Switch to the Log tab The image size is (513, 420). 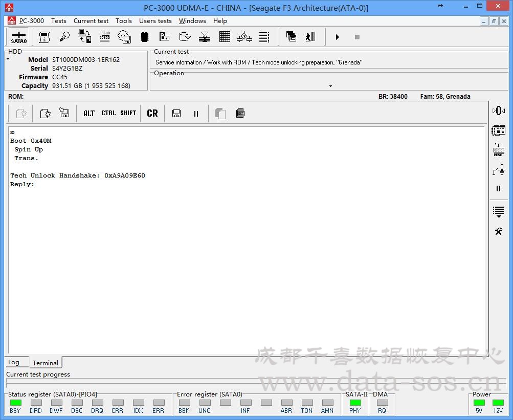point(14,362)
